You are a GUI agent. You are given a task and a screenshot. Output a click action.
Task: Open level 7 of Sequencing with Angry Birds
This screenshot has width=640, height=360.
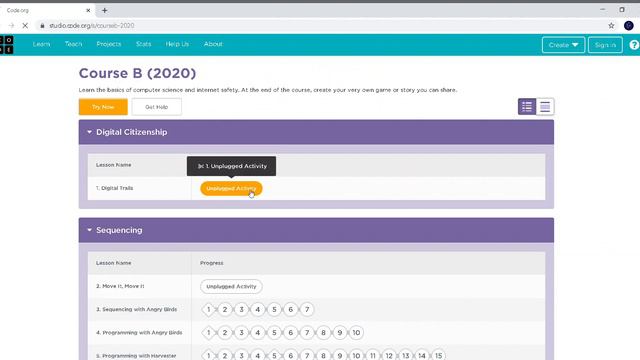(307, 310)
